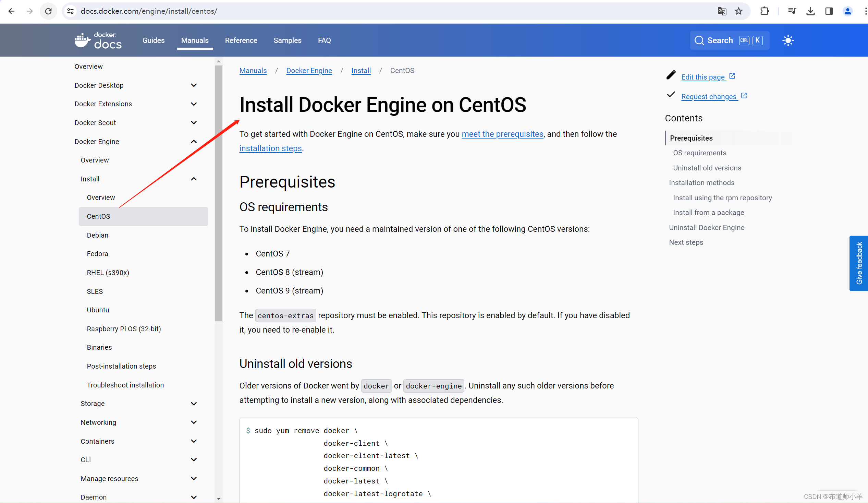
Task: Expand the Docker Scout sidebar section
Action: [x=193, y=123]
